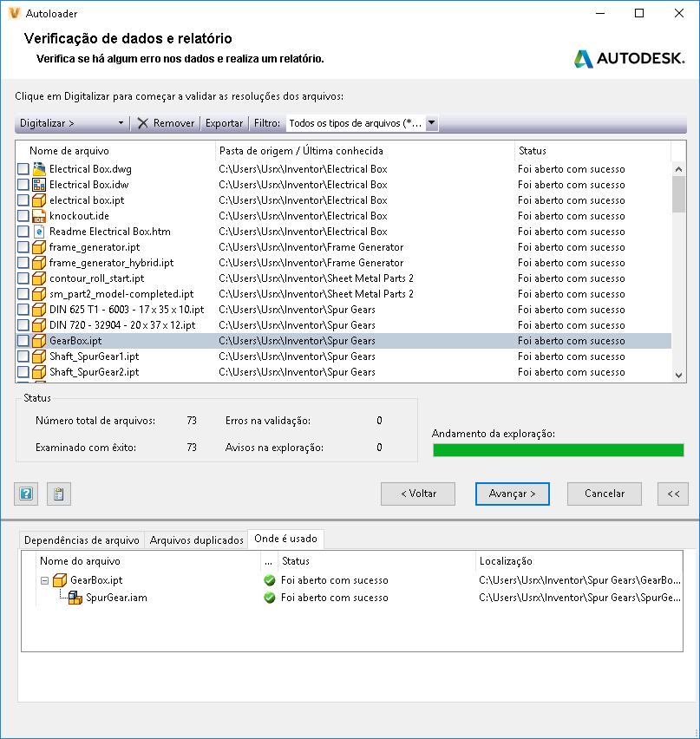The image size is (700, 739).
Task: Switch to Dependências de arquivo tab
Action: (82, 540)
